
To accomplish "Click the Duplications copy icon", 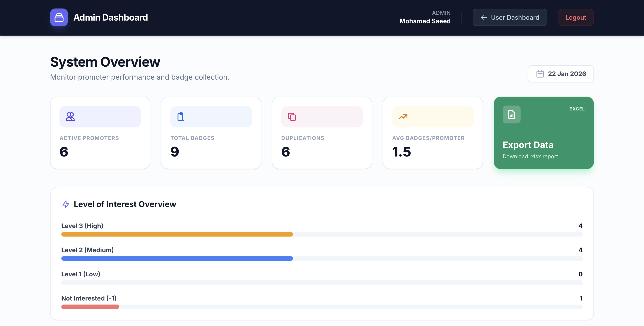I will coord(292,116).
